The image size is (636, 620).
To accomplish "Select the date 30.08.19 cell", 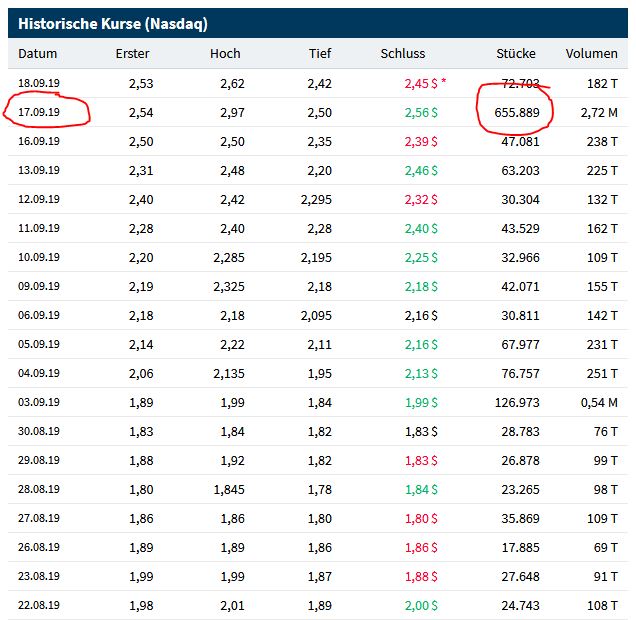I will (x=40, y=432).
